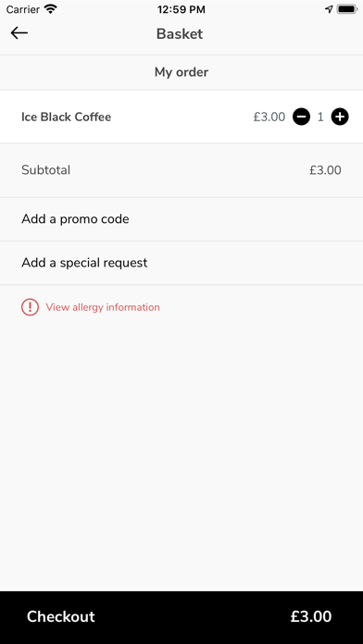The width and height of the screenshot is (363, 644).
Task: Tap the 12:59 PM clock
Action: pos(181,10)
